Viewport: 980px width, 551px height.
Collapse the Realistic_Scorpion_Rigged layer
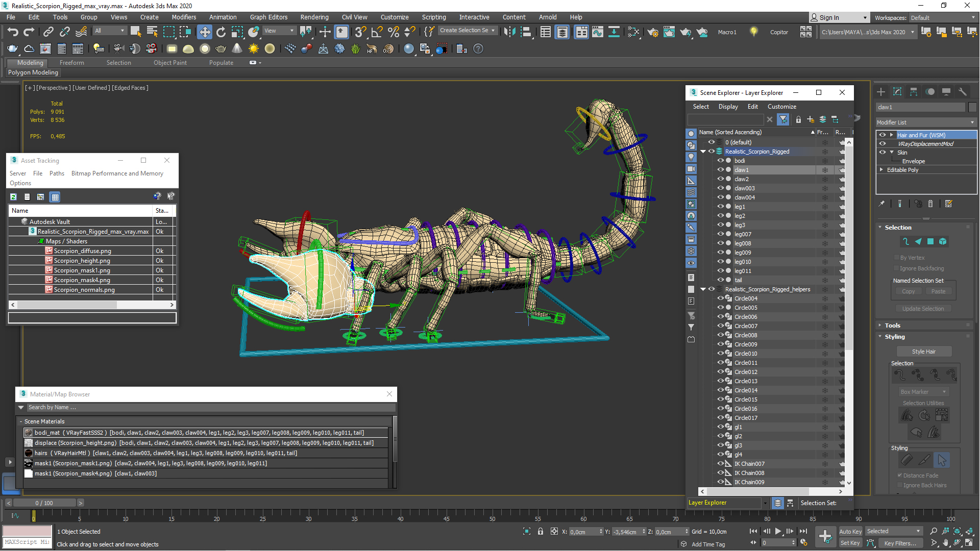coord(703,152)
